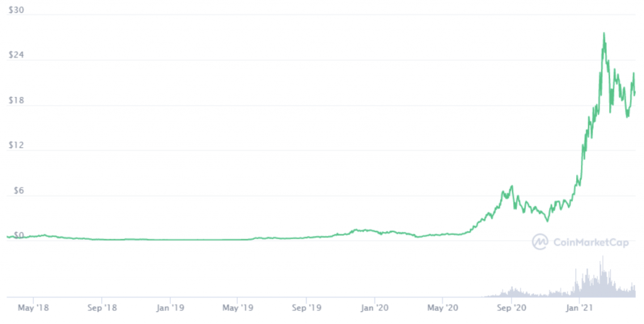Click the CoinMarketCap watermark text
This screenshot has width=644, height=324.
[x=591, y=242]
